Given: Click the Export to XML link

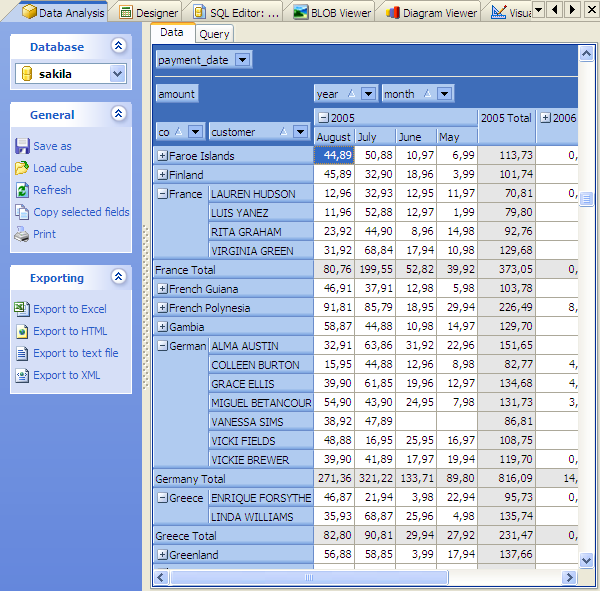Looking at the screenshot, I should pos(67,375).
